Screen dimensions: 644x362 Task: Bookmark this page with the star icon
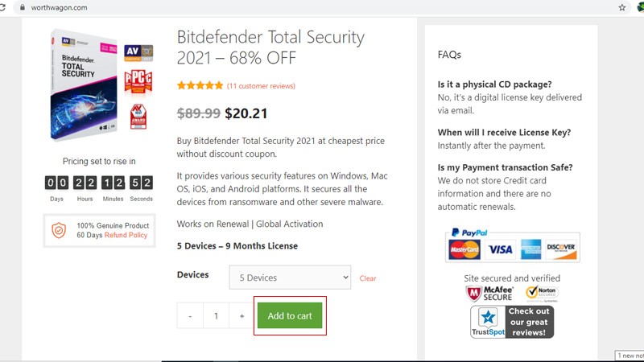tap(622, 7)
